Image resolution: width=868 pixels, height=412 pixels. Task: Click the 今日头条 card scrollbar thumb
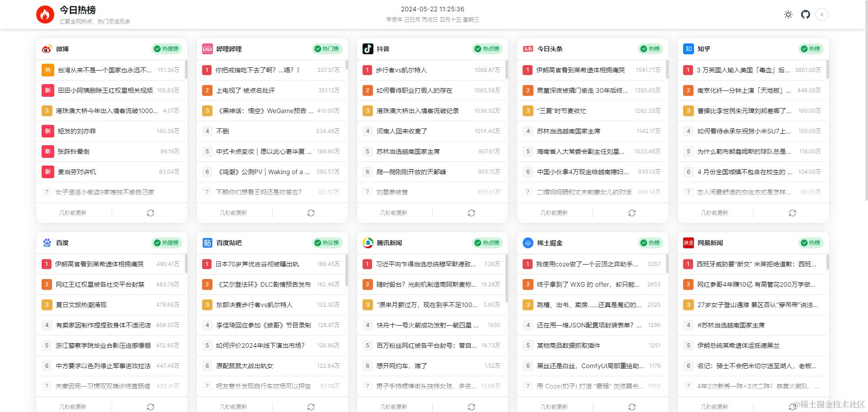667,70
